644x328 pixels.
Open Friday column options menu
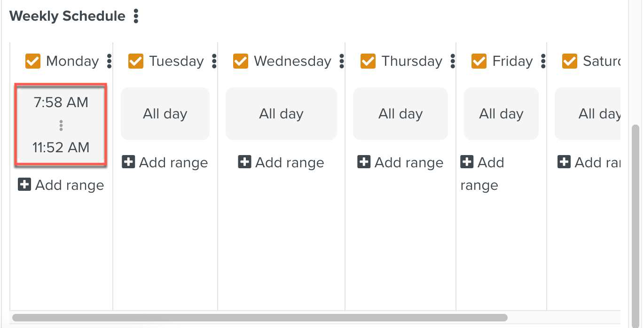(x=543, y=61)
